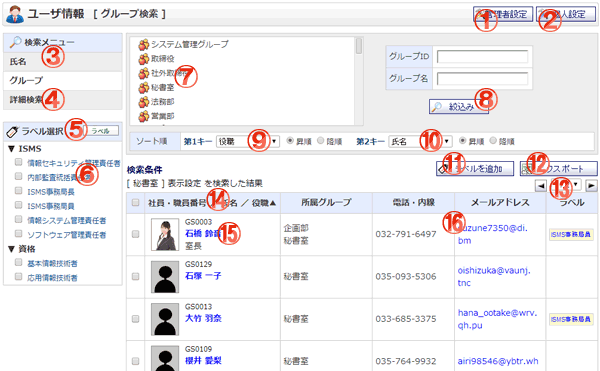Select 降順 radio for 第2キー
600x371 pixels.
click(x=493, y=141)
